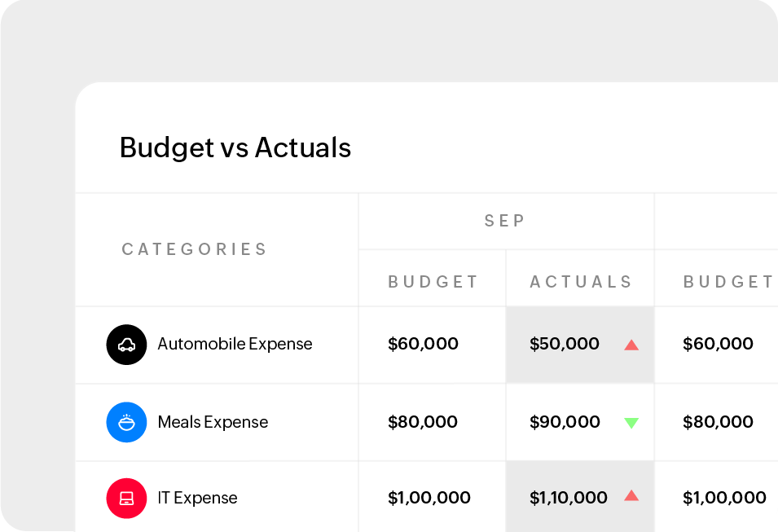
Task: Click the BUDGET header under SEP
Action: point(433,282)
